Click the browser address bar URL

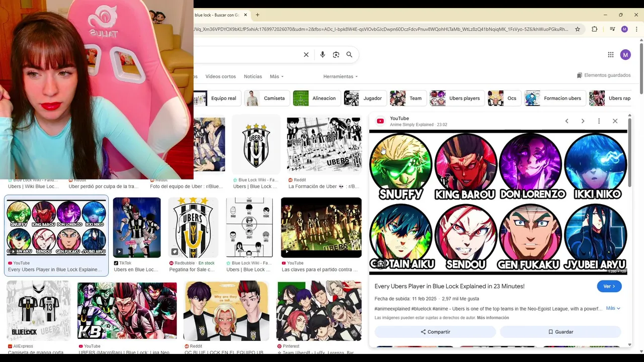[x=381, y=29]
